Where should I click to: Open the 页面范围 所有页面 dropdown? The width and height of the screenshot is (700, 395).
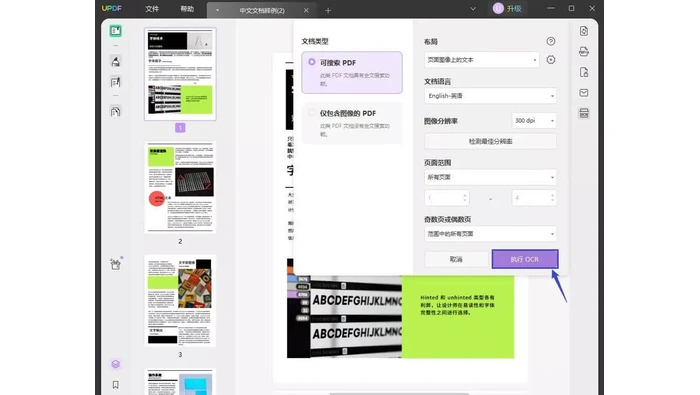(x=490, y=177)
